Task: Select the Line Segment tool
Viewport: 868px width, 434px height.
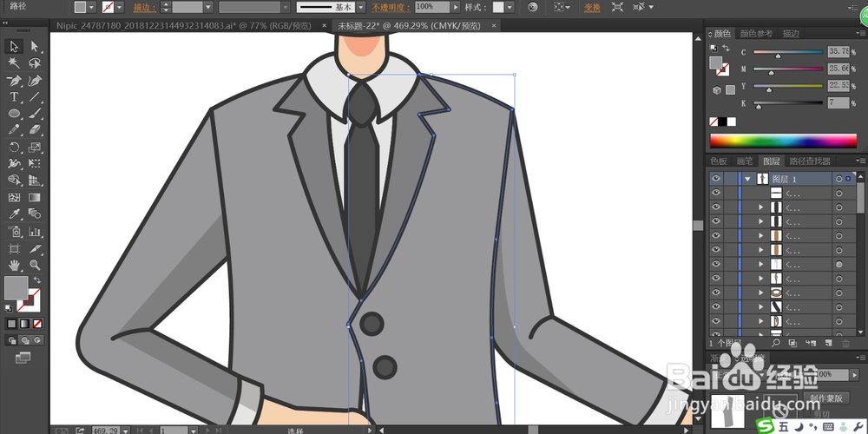Action: point(35,97)
